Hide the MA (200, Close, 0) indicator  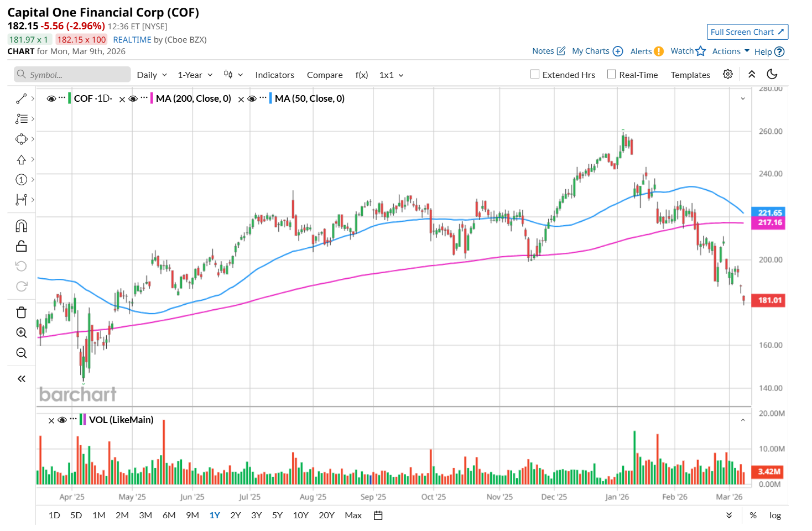coord(133,98)
